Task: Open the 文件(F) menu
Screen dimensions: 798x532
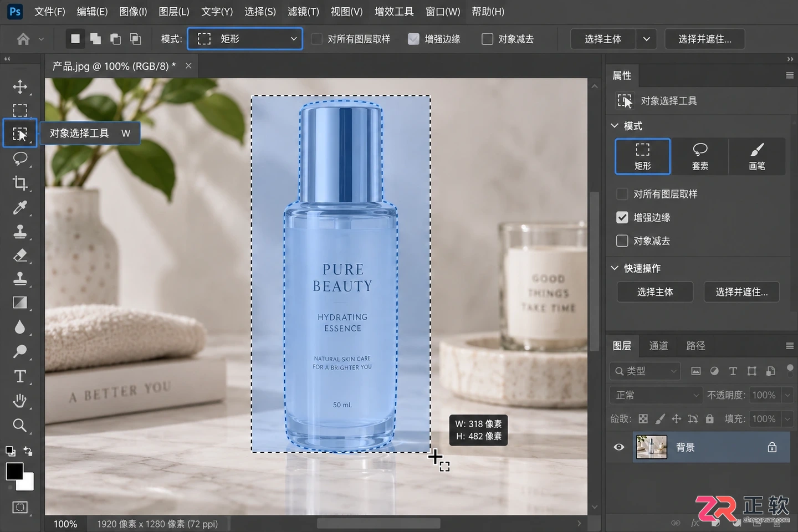Action: coord(50,12)
